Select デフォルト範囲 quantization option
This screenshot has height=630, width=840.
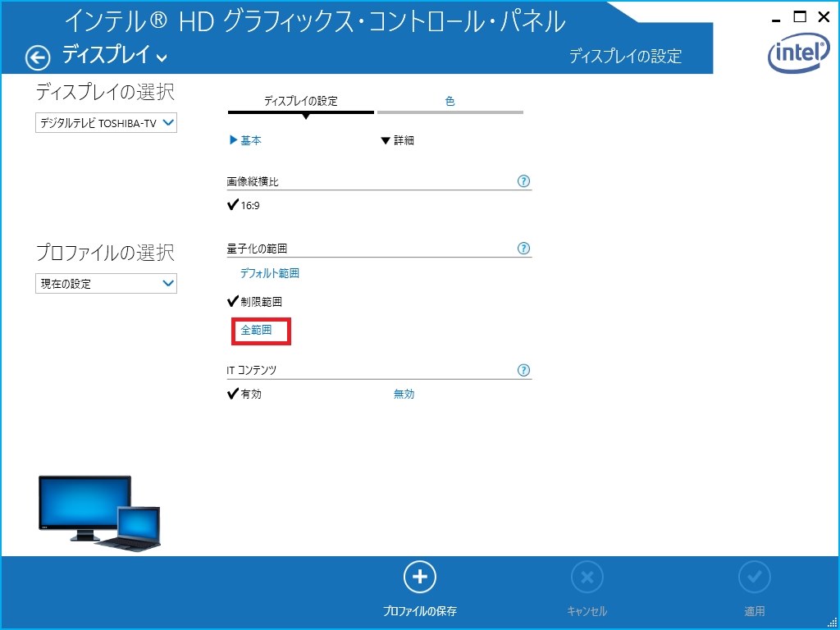click(269, 273)
